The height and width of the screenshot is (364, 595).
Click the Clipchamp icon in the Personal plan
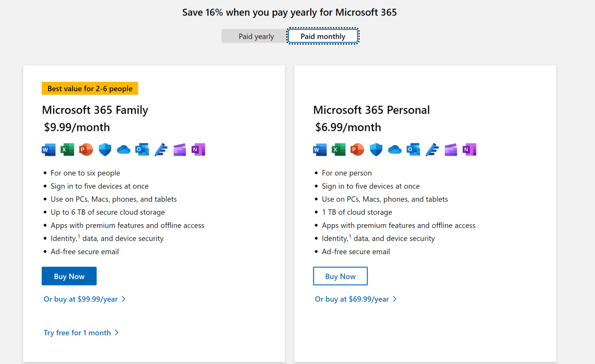pos(451,149)
